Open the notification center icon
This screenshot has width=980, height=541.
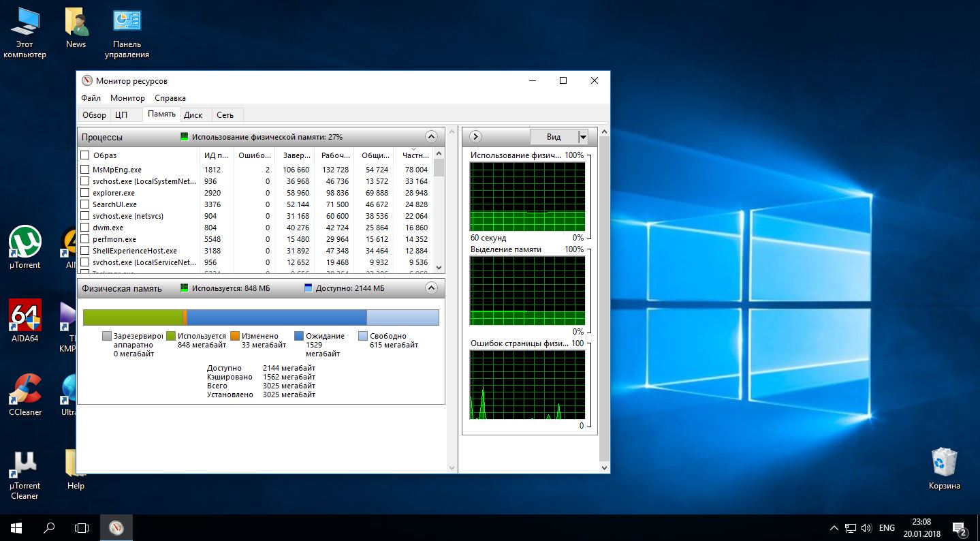(959, 528)
